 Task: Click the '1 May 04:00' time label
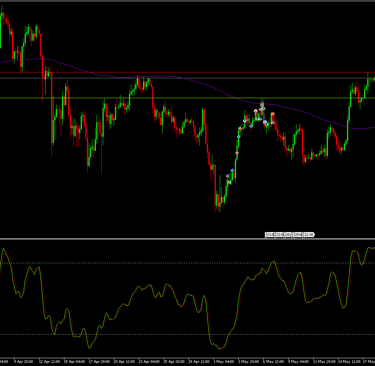click(x=223, y=361)
